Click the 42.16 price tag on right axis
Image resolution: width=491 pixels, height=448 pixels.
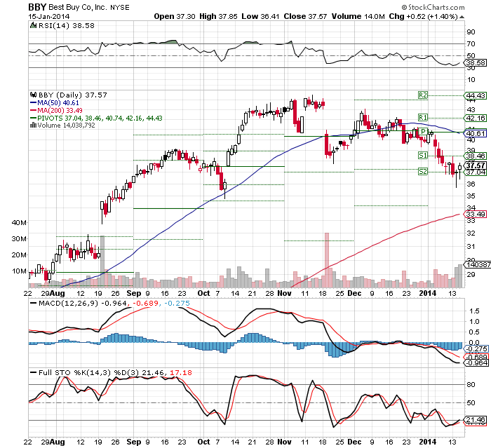pos(476,118)
